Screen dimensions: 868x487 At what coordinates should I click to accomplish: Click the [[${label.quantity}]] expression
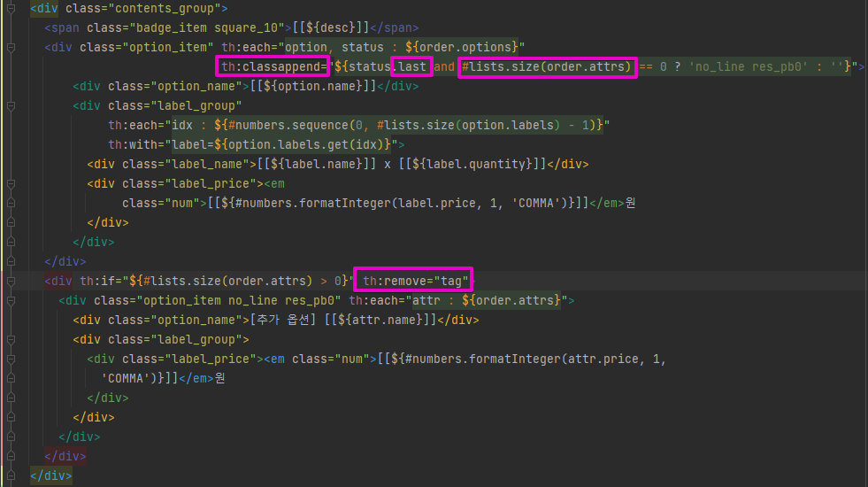(x=472, y=164)
